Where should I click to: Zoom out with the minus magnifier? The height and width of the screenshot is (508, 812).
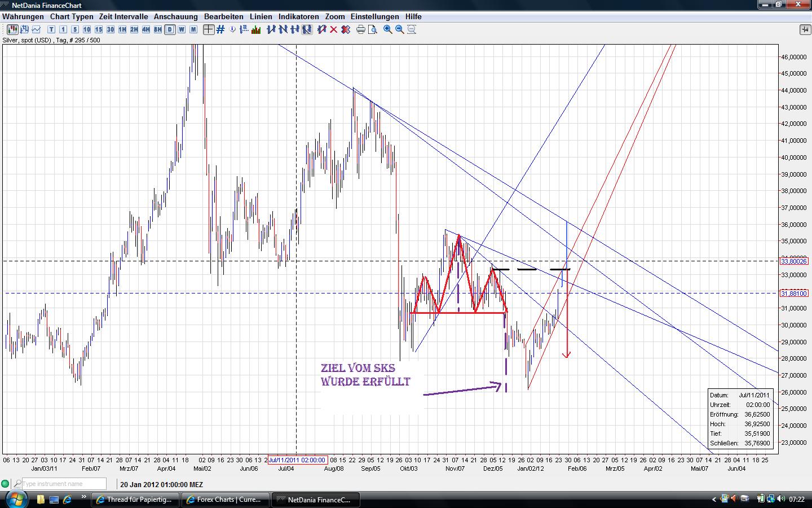[x=400, y=29]
